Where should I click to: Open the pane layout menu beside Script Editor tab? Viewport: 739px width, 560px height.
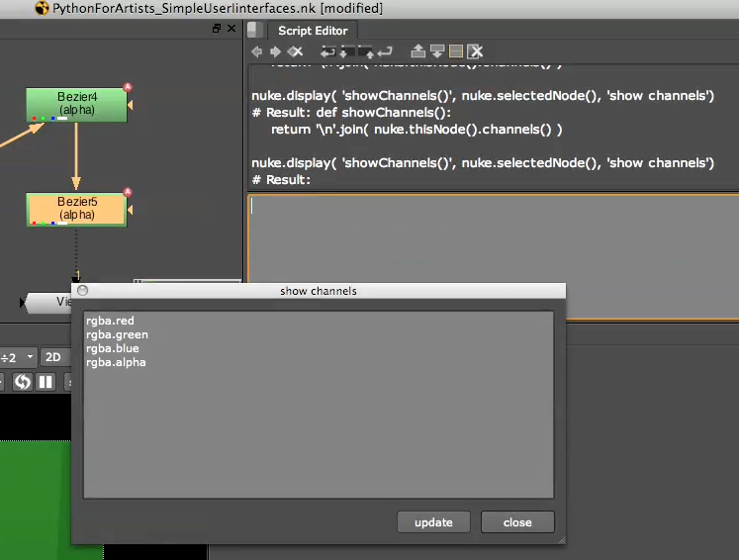(x=255, y=30)
